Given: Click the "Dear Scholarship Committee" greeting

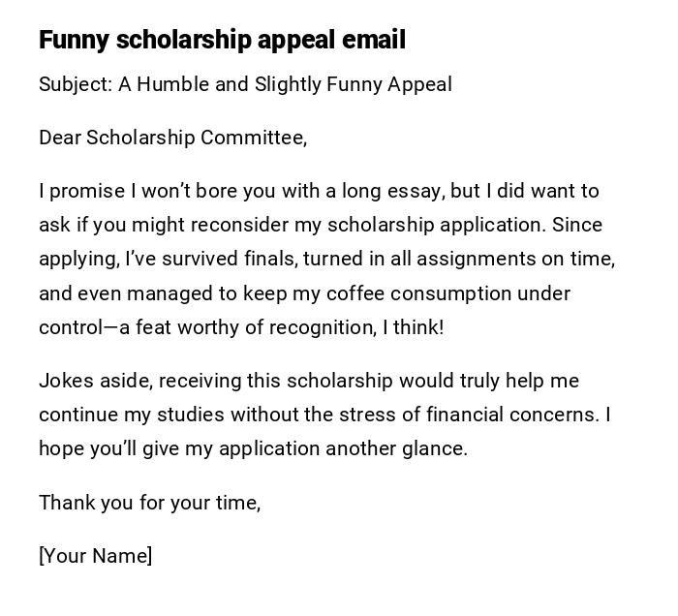Looking at the screenshot, I should click(x=172, y=138).
